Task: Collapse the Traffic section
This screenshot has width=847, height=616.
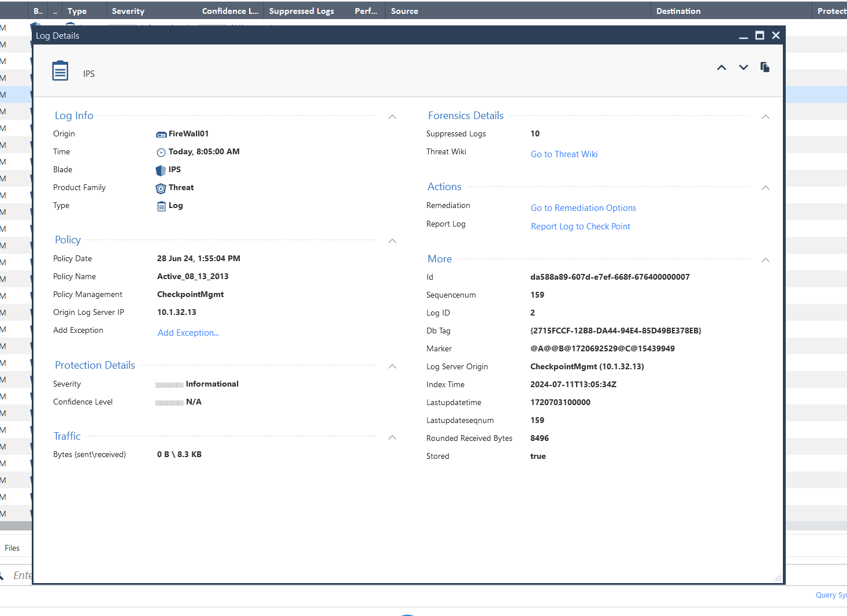Action: 392,437
